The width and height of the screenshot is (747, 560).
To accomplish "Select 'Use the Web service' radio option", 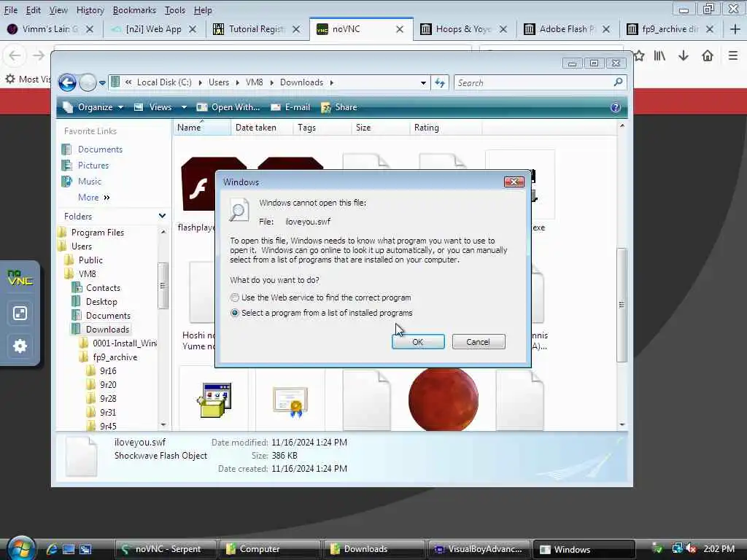I will coord(234,297).
